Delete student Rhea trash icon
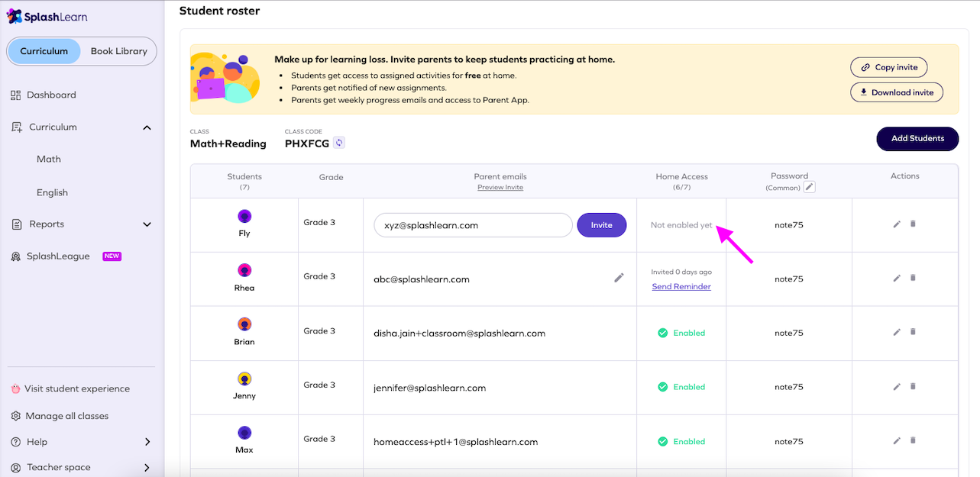The width and height of the screenshot is (980, 477). click(913, 278)
